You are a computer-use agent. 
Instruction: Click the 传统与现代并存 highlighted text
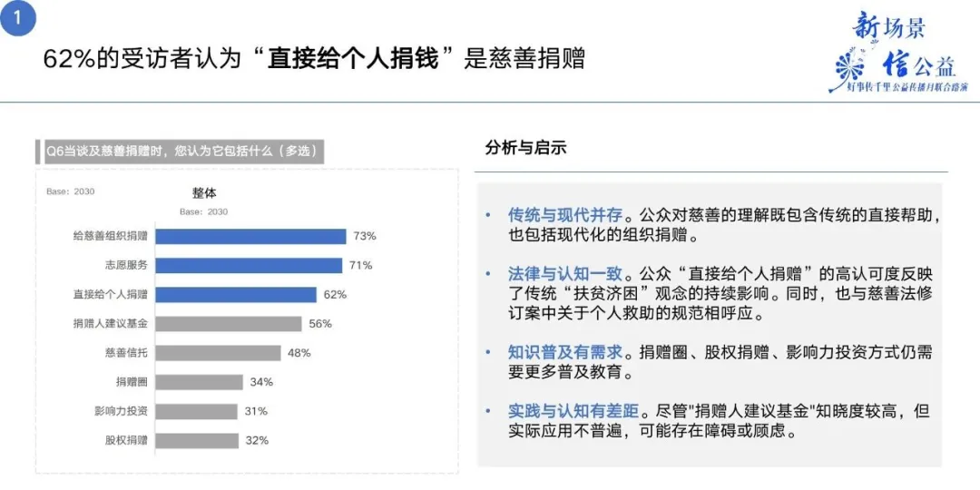click(565, 216)
